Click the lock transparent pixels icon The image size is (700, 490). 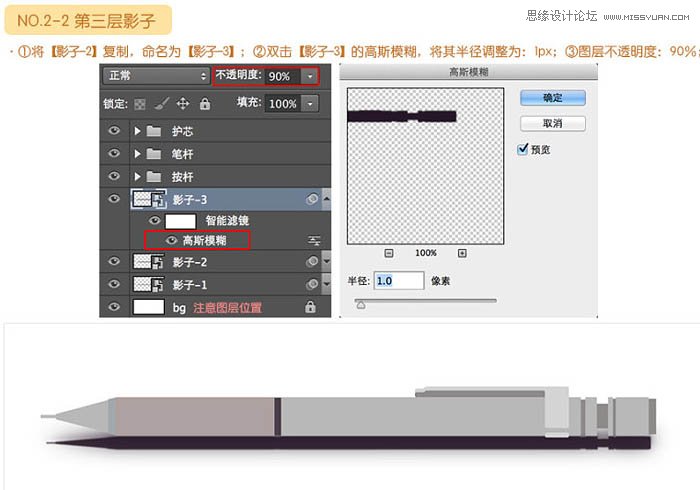140,104
